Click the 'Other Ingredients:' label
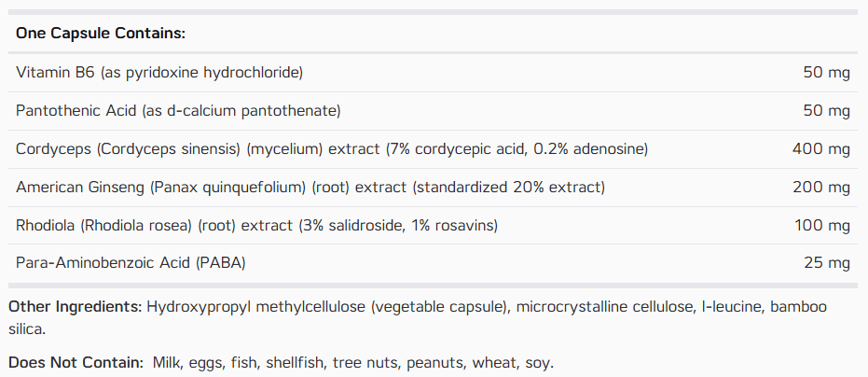The image size is (868, 377). coord(76,307)
